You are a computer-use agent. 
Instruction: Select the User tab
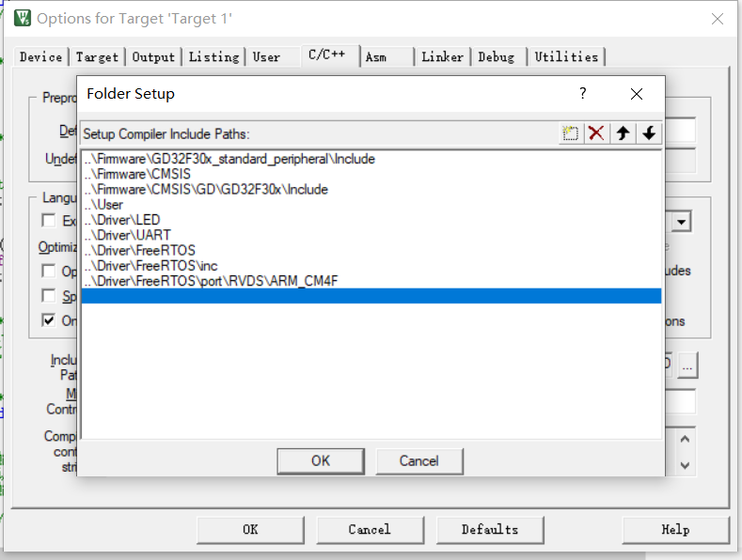pos(266,56)
